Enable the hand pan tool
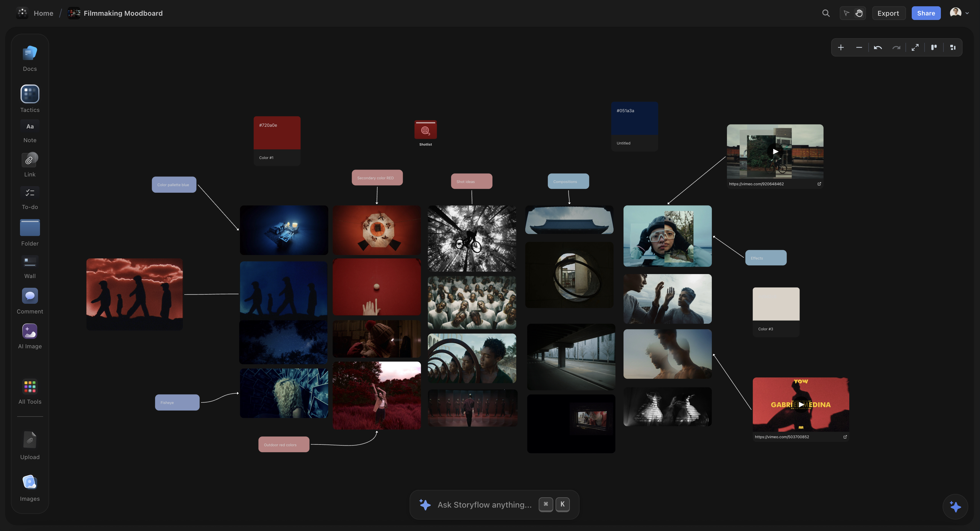Screen dimensions: 980x531 [859, 13]
